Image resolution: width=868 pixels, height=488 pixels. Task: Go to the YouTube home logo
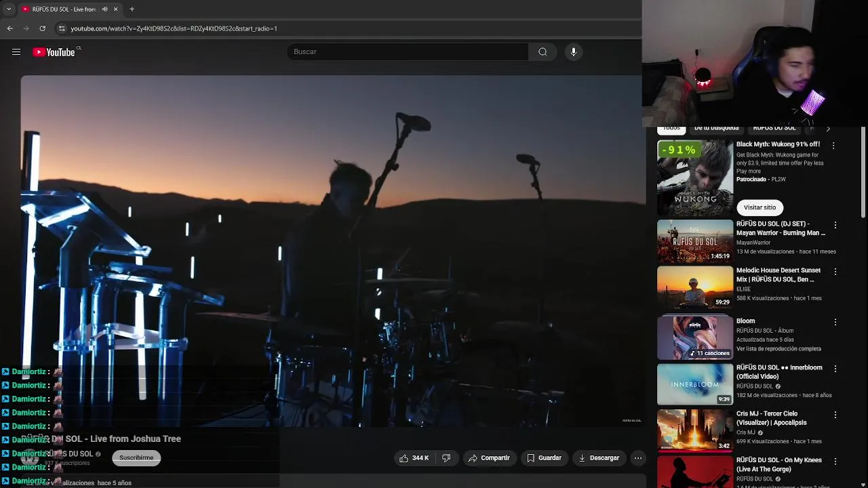pos(54,52)
